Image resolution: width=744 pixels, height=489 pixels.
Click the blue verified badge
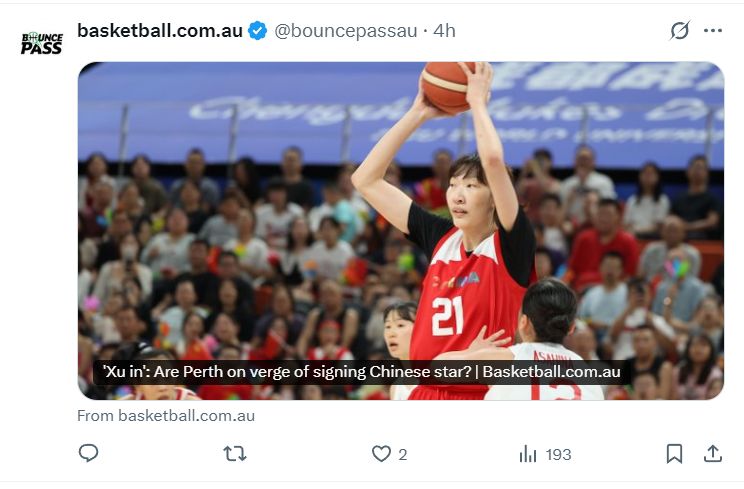pos(258,31)
